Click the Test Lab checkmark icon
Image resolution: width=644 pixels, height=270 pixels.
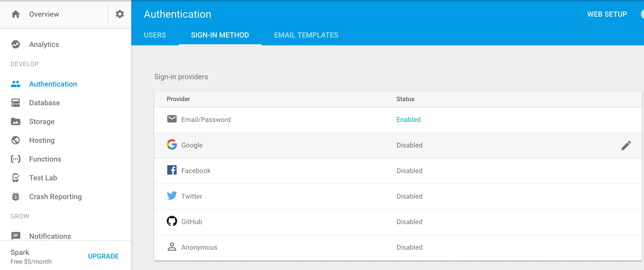click(x=16, y=178)
